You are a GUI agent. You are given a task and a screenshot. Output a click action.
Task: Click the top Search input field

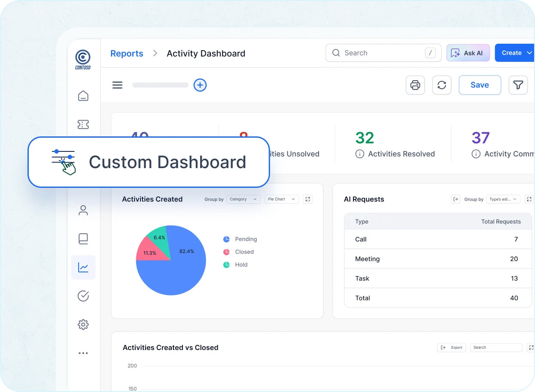click(x=383, y=53)
